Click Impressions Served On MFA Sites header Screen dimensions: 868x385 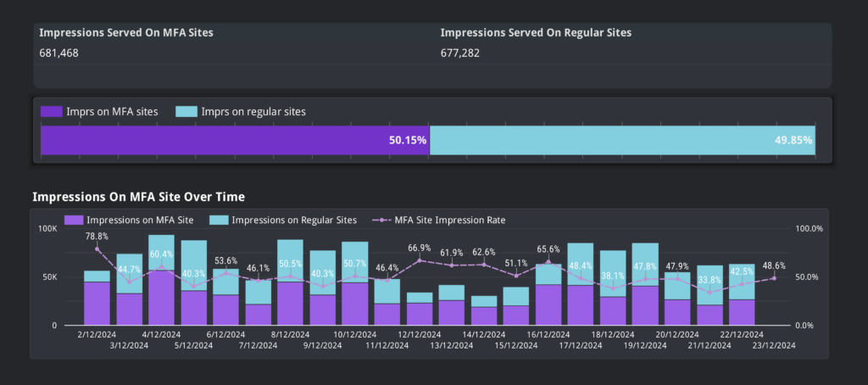[x=126, y=33]
